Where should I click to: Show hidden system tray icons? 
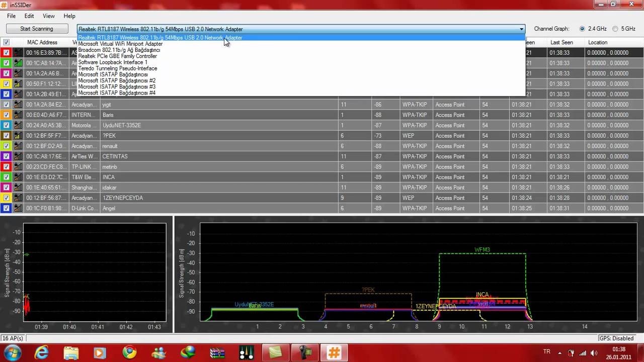[560, 353]
